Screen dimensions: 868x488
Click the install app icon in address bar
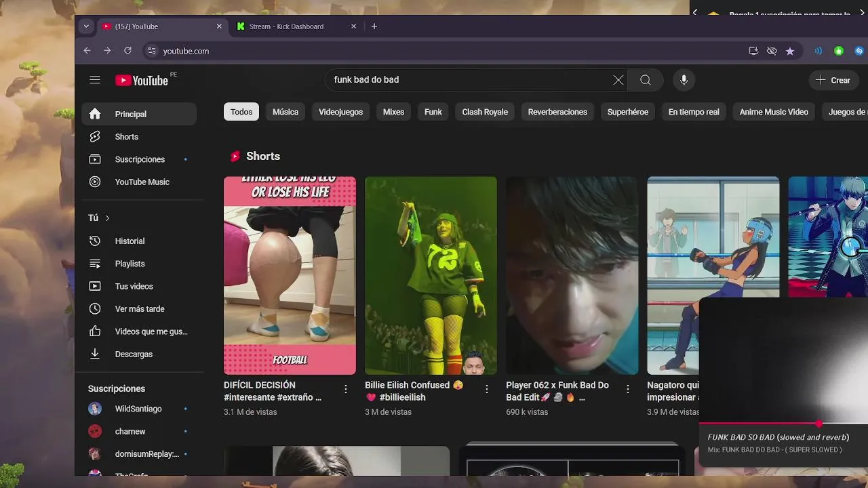(753, 51)
